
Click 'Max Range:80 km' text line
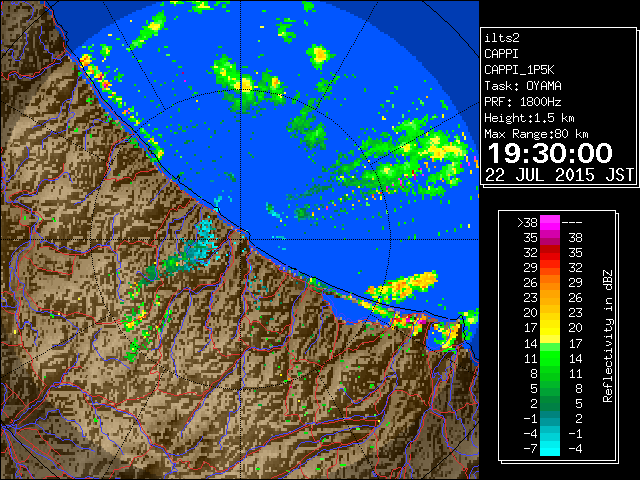[536, 134]
